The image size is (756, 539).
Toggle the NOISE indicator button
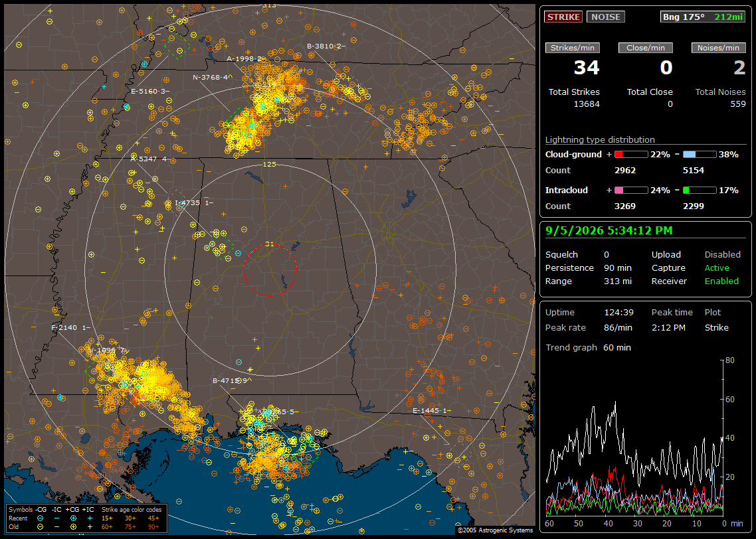(606, 17)
